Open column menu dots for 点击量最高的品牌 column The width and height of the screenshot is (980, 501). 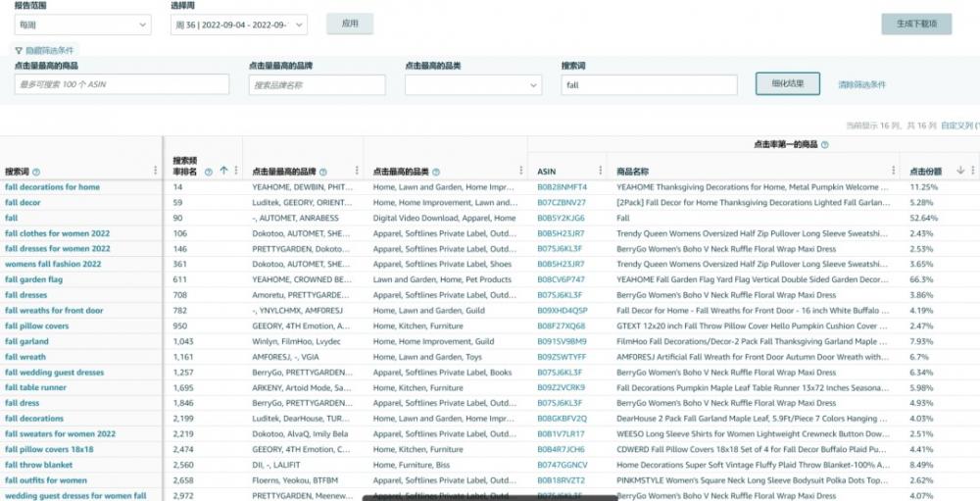[x=357, y=171]
